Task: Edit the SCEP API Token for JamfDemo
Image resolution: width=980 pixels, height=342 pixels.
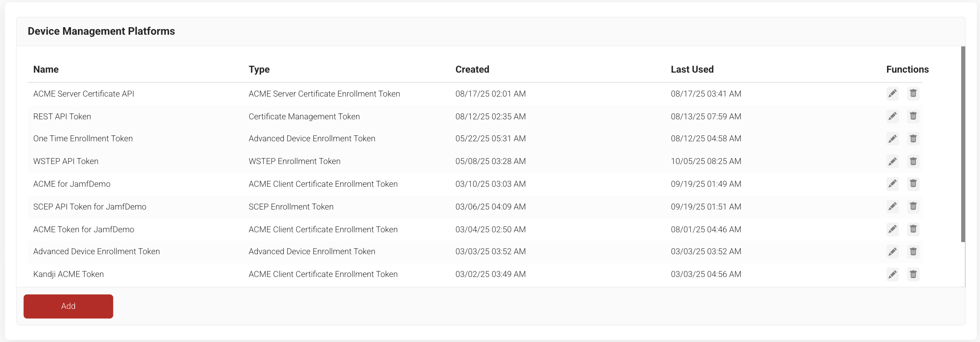Action: click(x=892, y=207)
